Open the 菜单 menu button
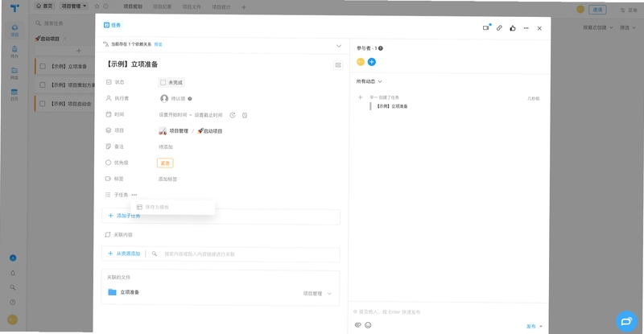 click(629, 10)
